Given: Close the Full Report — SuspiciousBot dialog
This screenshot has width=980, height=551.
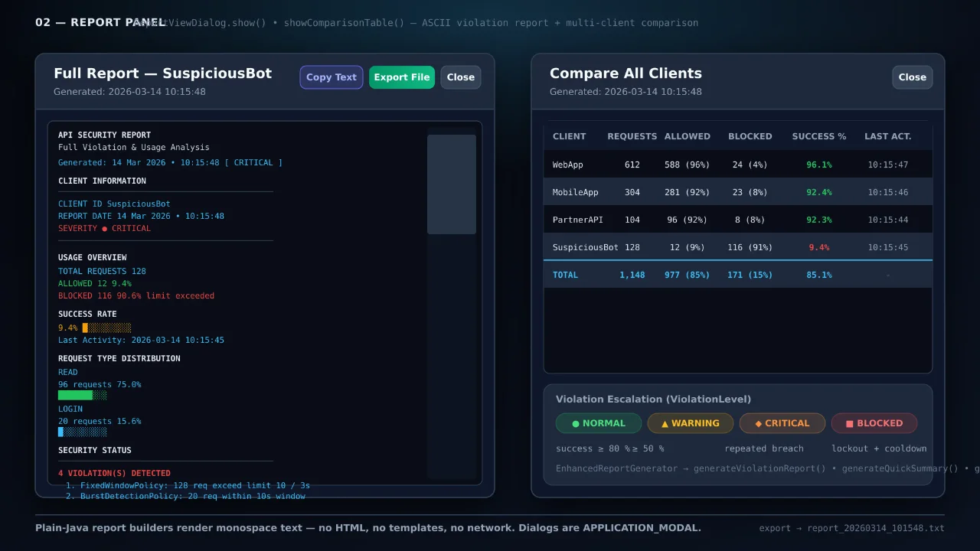Looking at the screenshot, I should [x=461, y=77].
